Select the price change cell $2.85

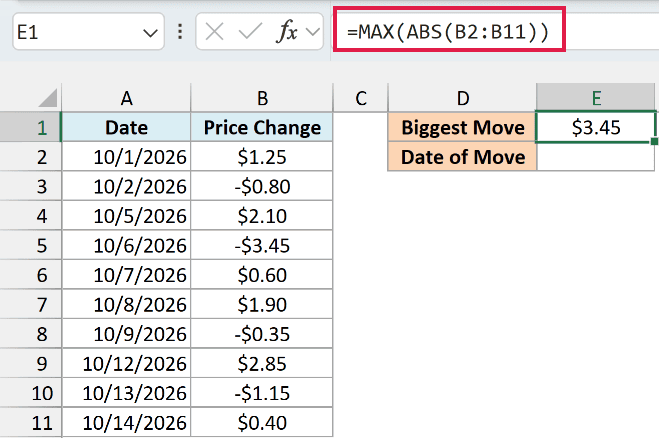(x=262, y=363)
